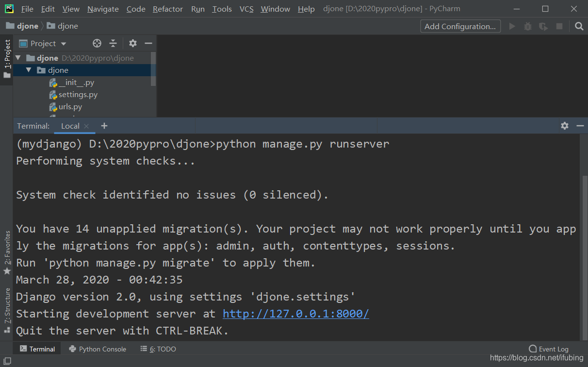The width and height of the screenshot is (588, 367).
Task: Select first djone breadcrumb in navigation bar
Action: click(22, 26)
